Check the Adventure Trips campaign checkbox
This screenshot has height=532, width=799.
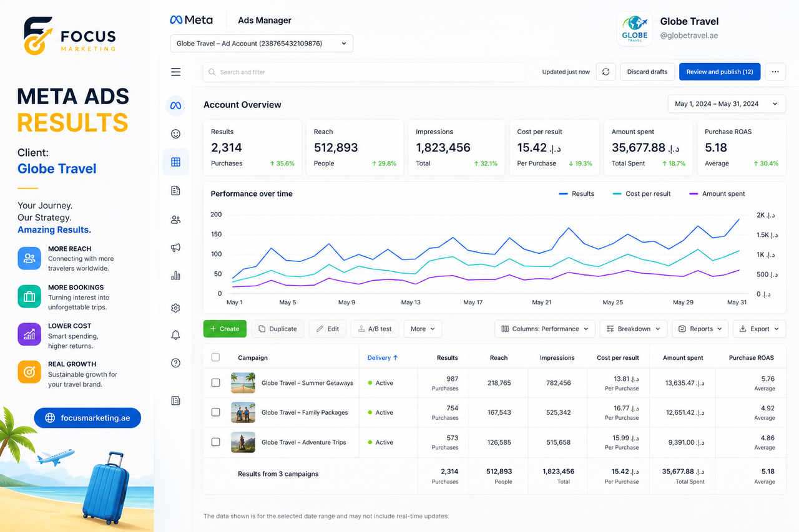pos(215,442)
